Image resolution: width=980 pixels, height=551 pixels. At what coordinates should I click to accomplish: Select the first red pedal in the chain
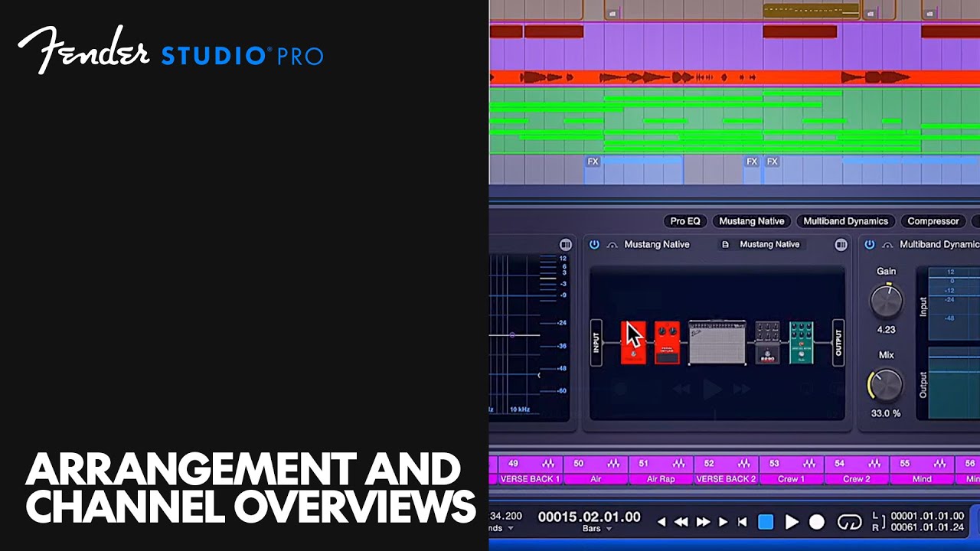click(x=633, y=342)
